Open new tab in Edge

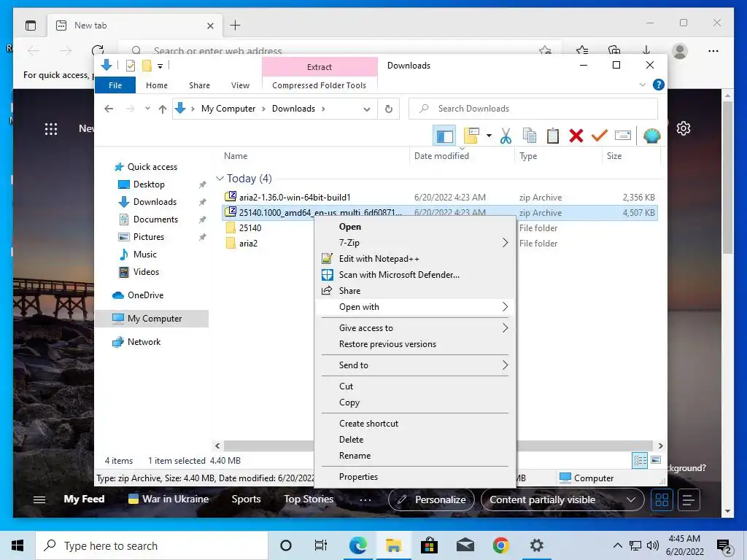(x=236, y=26)
